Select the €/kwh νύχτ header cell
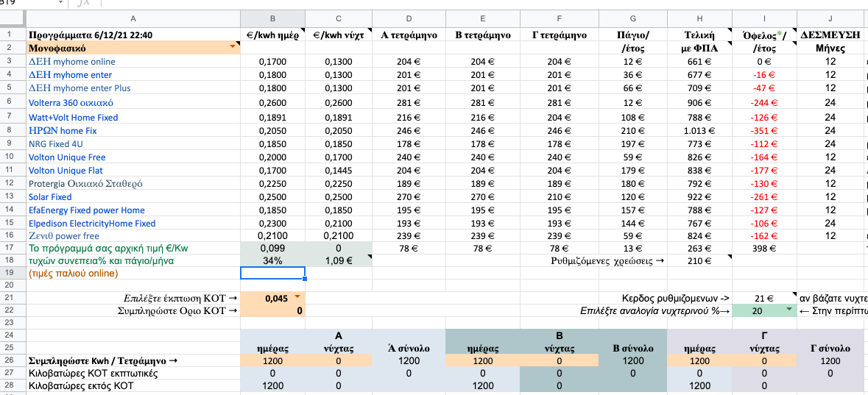This screenshot has width=868, height=395. (339, 35)
